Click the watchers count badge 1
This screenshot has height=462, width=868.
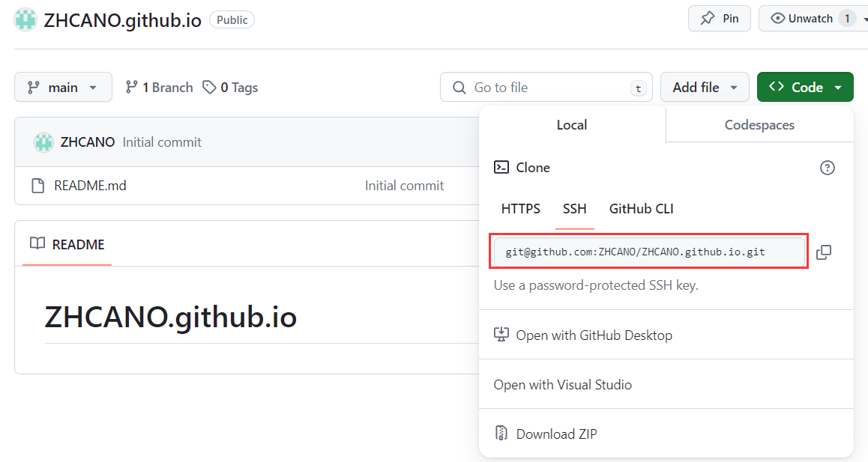click(847, 18)
